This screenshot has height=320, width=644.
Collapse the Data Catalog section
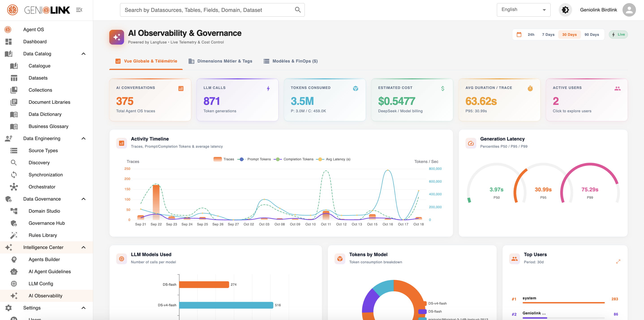84,54
